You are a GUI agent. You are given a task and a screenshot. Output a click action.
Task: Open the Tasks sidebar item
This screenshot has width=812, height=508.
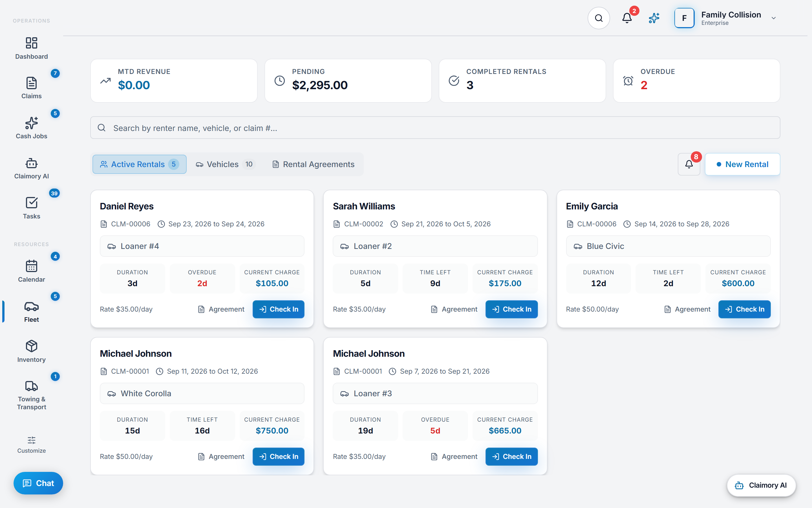tap(31, 208)
